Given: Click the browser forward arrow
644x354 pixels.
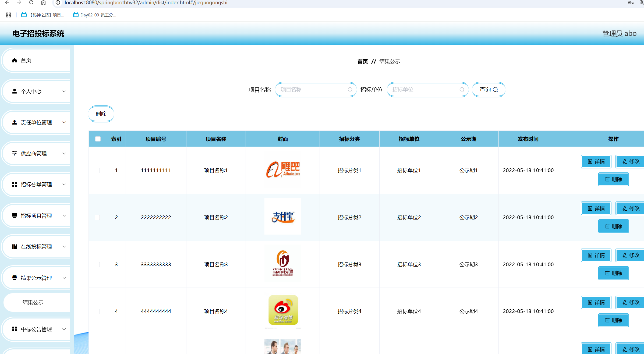Looking at the screenshot, I should [19, 2].
